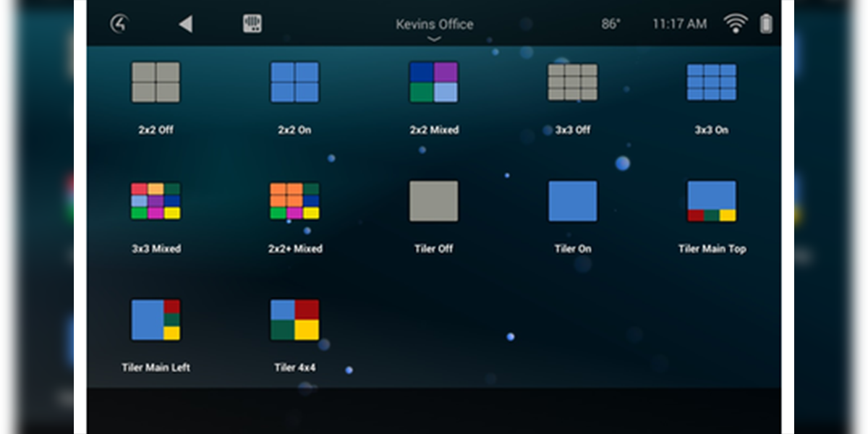Screen dimensions: 868x434
Task: Turn on the 3x3 On blue grid
Action: click(x=712, y=82)
